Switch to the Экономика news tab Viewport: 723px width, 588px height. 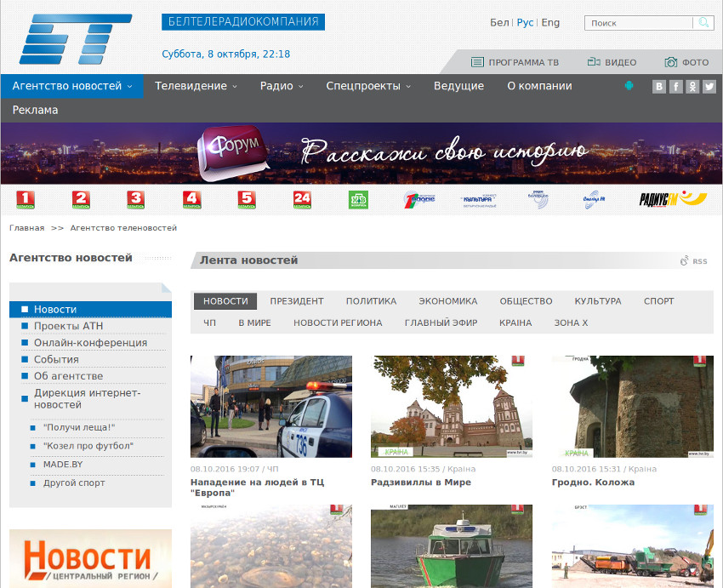pyautogui.click(x=447, y=301)
